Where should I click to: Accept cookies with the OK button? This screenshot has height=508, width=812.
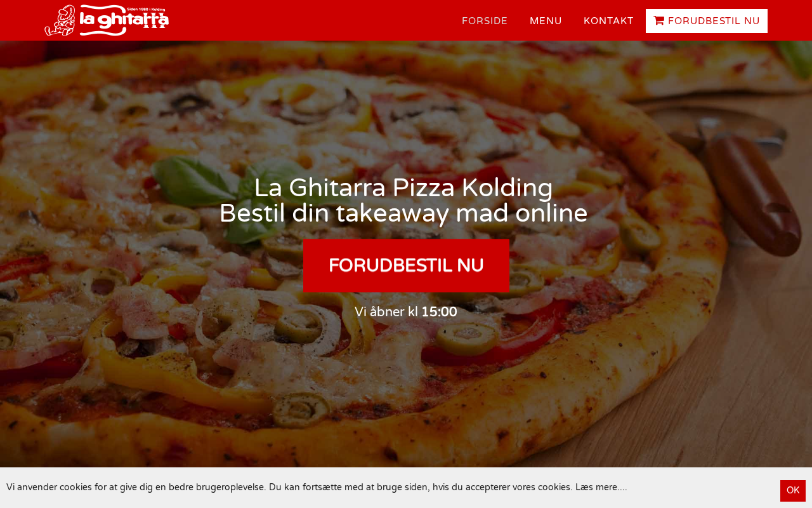[x=793, y=490]
